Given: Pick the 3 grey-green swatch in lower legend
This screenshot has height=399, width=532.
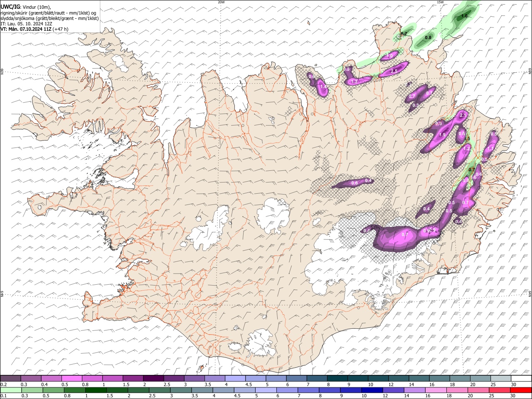Looking at the screenshot, I should [181, 390].
